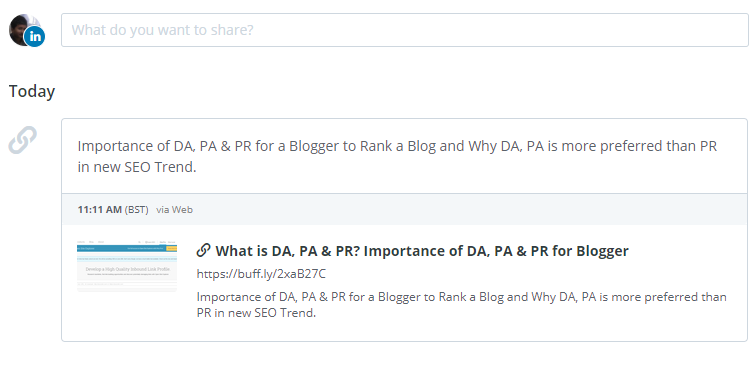Focus the 'What do you want to share?' box
This screenshot has width=753, height=380.
pos(404,30)
